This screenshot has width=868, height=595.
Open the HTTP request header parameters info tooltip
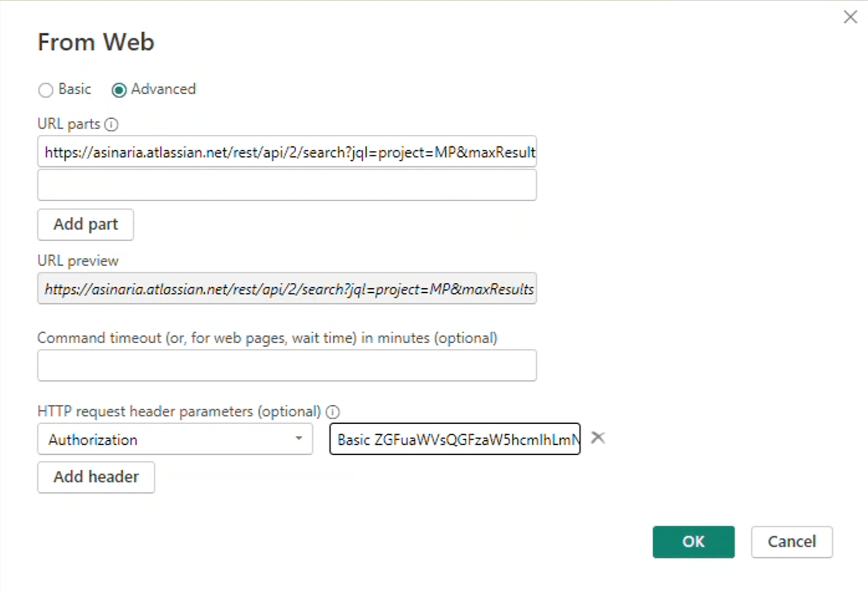(x=333, y=412)
